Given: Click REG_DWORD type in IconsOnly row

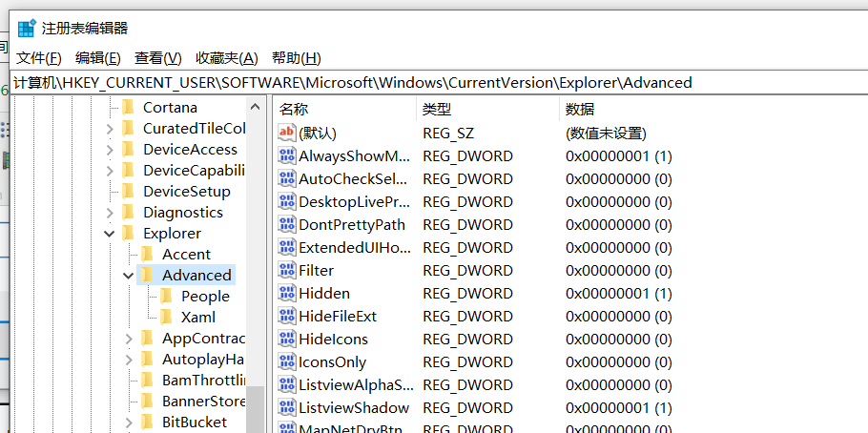Looking at the screenshot, I should pos(467,362).
